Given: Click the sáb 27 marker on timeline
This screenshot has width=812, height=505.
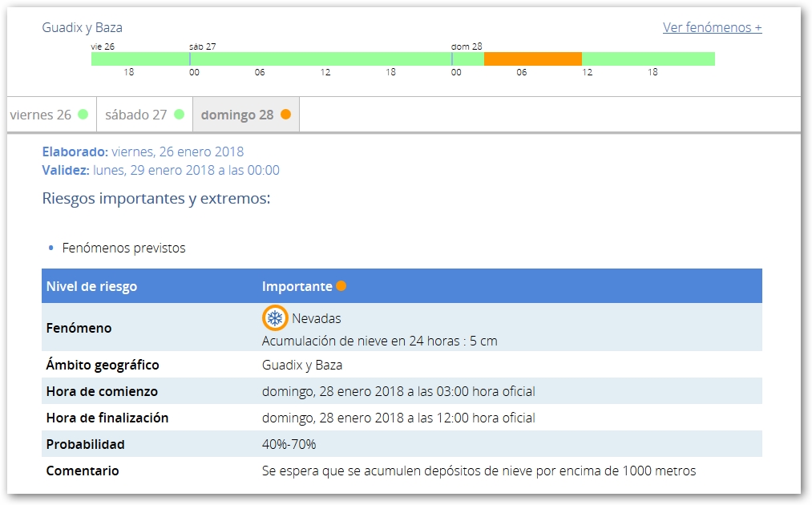Looking at the screenshot, I should [202, 46].
